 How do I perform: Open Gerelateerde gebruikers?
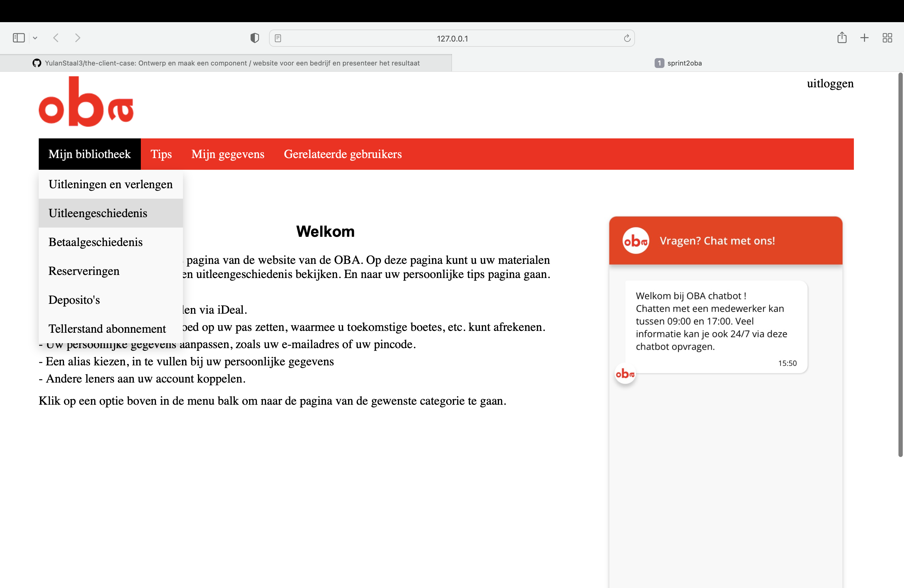coord(343,154)
